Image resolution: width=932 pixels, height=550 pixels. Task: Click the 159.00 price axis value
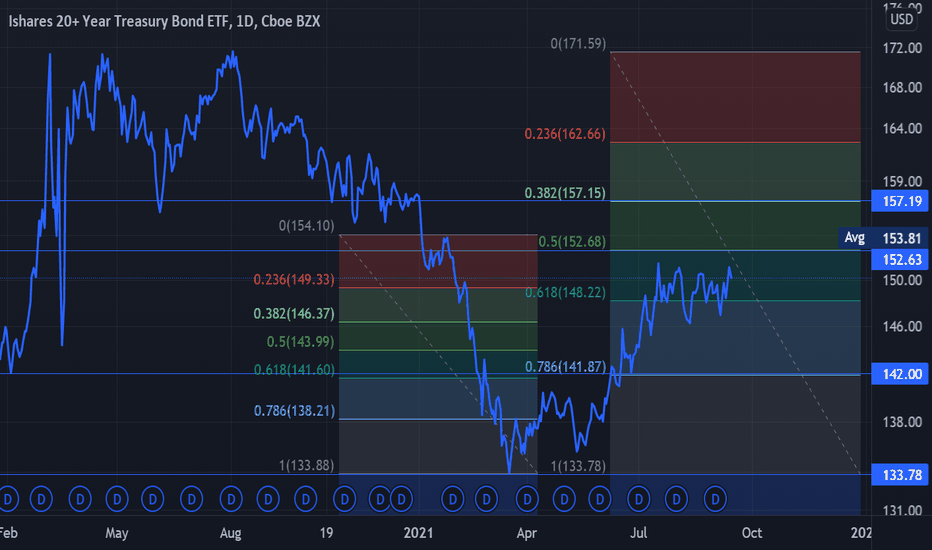pyautogui.click(x=902, y=181)
